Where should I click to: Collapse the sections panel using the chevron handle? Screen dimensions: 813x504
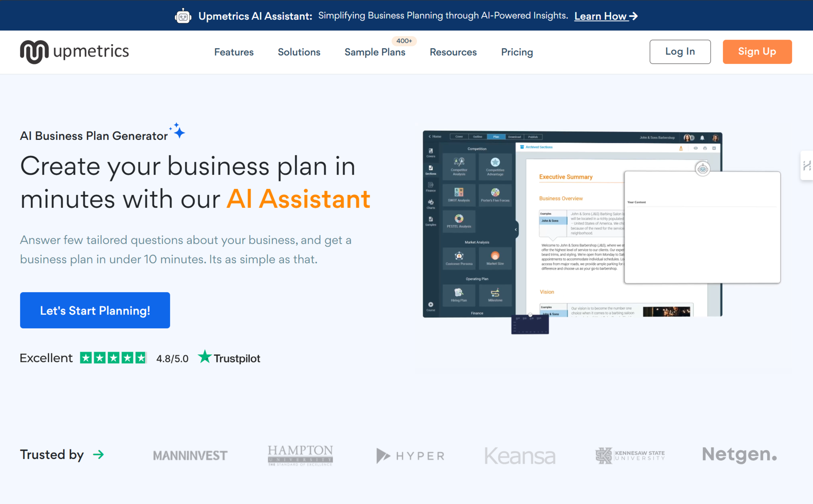coord(516,229)
